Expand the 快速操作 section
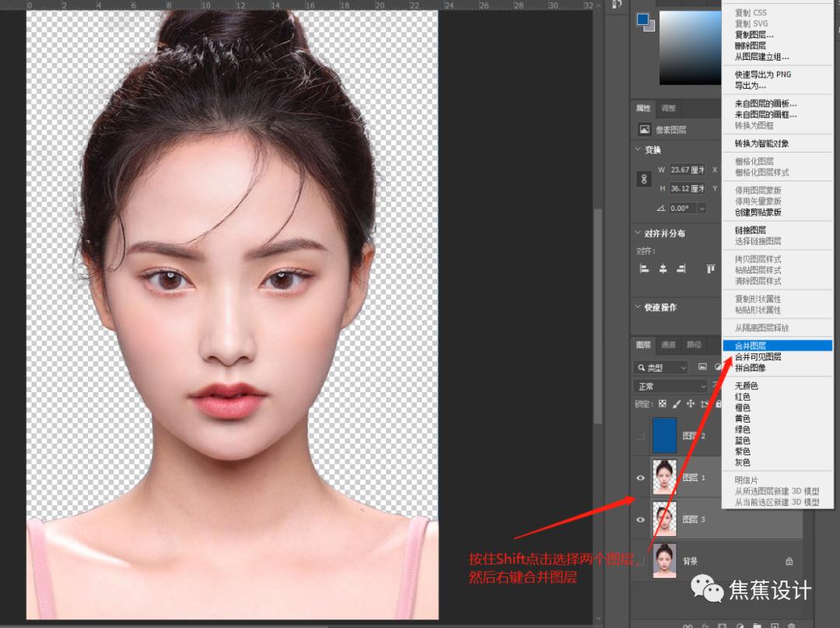Image resolution: width=840 pixels, height=628 pixels. pos(637,307)
